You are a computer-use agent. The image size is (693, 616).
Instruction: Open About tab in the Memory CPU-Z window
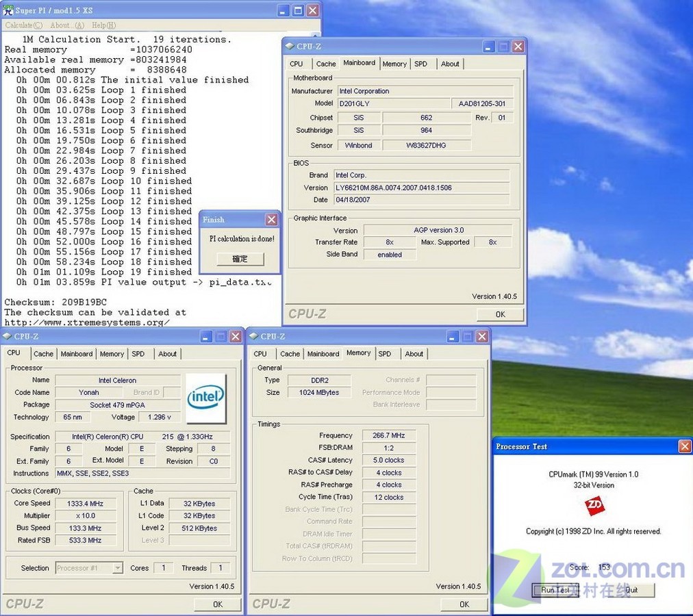414,353
